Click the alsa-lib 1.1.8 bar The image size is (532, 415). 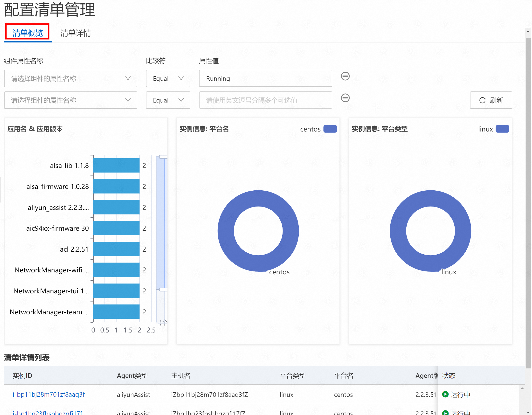coord(116,165)
